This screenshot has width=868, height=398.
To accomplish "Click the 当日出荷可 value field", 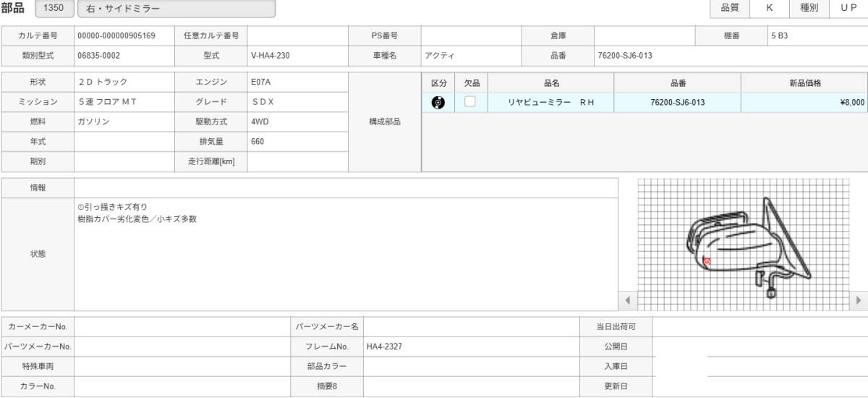I will tap(759, 326).
